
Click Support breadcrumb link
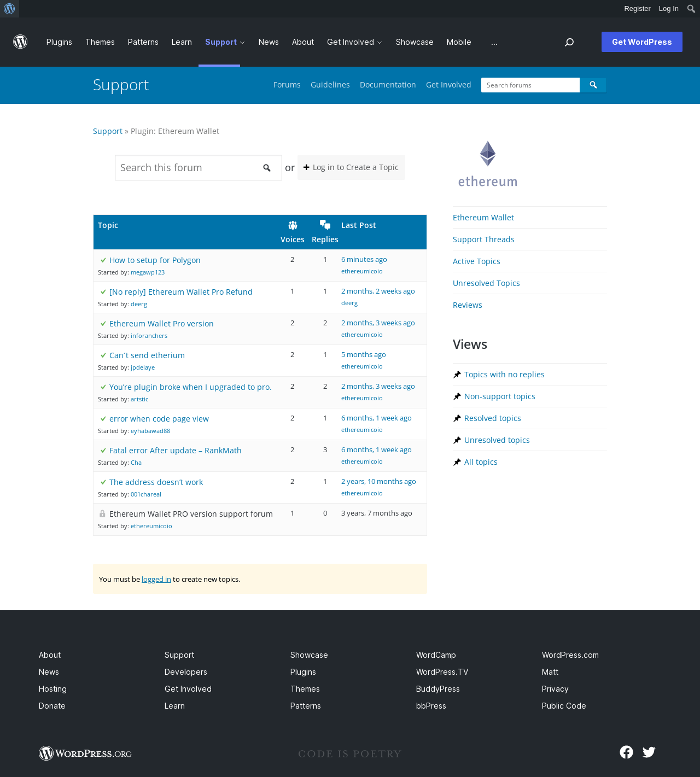coord(108,131)
